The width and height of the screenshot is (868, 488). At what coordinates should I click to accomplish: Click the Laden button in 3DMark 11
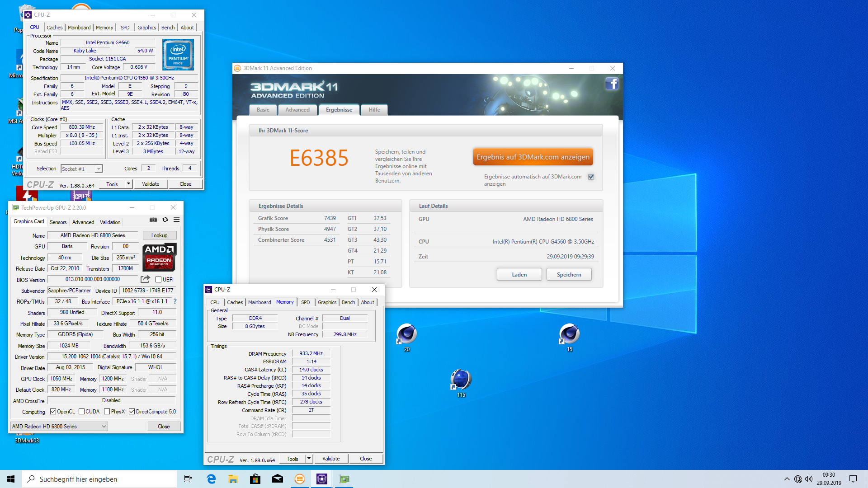click(x=519, y=274)
